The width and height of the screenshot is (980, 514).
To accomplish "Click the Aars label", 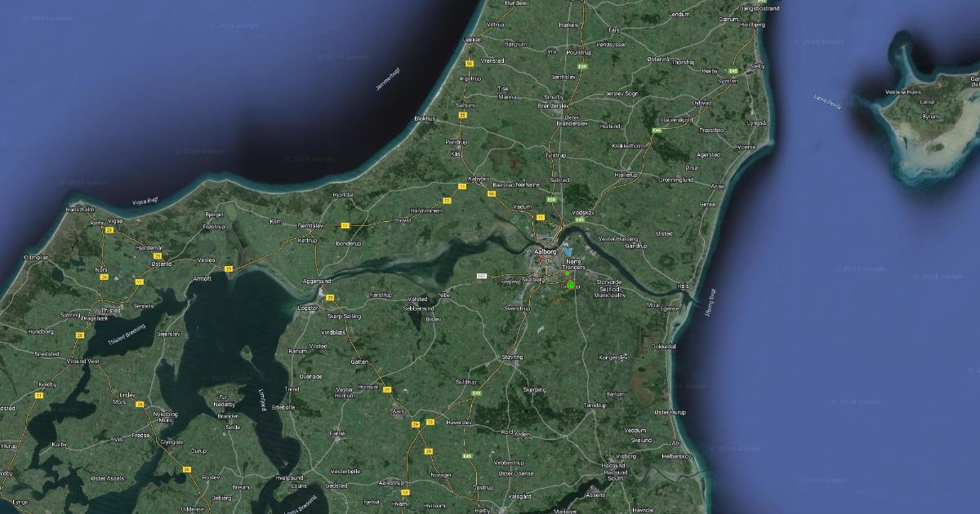I will coord(399,411).
